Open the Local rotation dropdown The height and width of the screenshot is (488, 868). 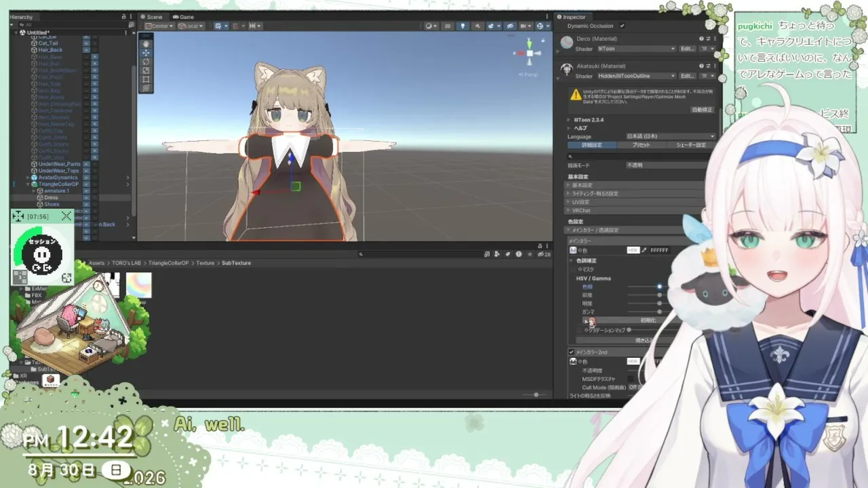click(191, 26)
